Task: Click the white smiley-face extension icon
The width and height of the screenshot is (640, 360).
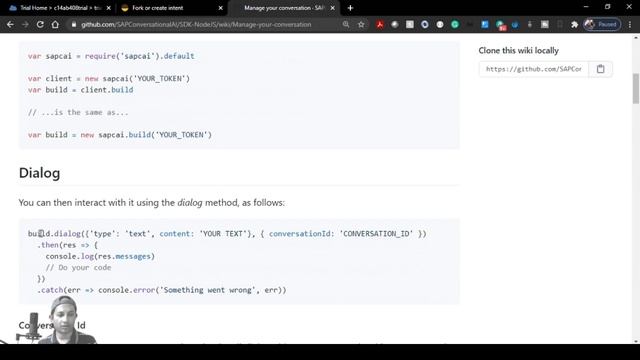Action: [440, 24]
